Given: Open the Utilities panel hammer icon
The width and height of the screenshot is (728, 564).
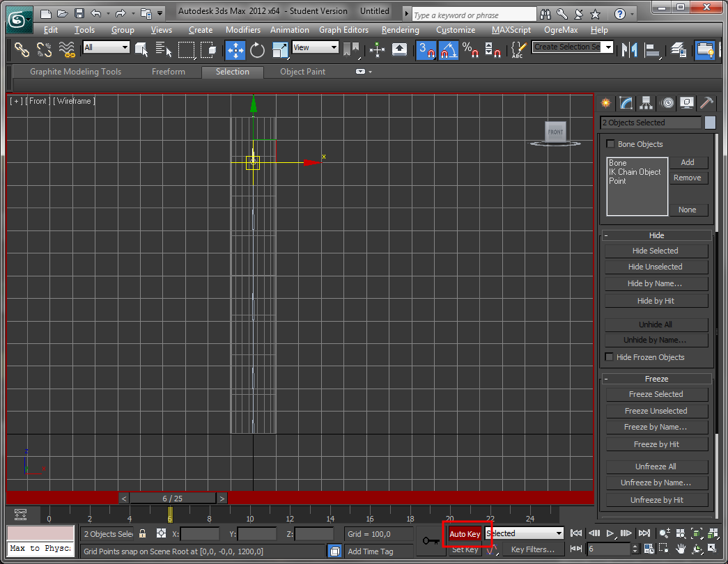Looking at the screenshot, I should click(x=706, y=103).
